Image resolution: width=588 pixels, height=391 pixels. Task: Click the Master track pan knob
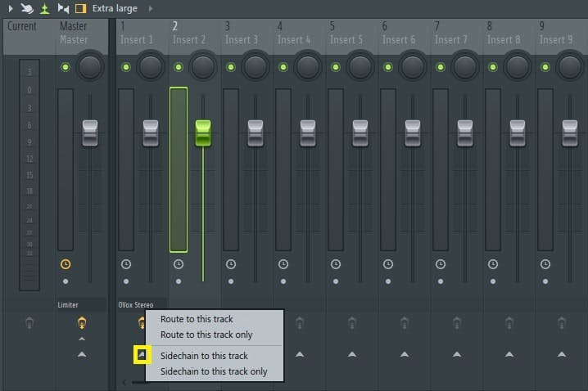point(90,67)
